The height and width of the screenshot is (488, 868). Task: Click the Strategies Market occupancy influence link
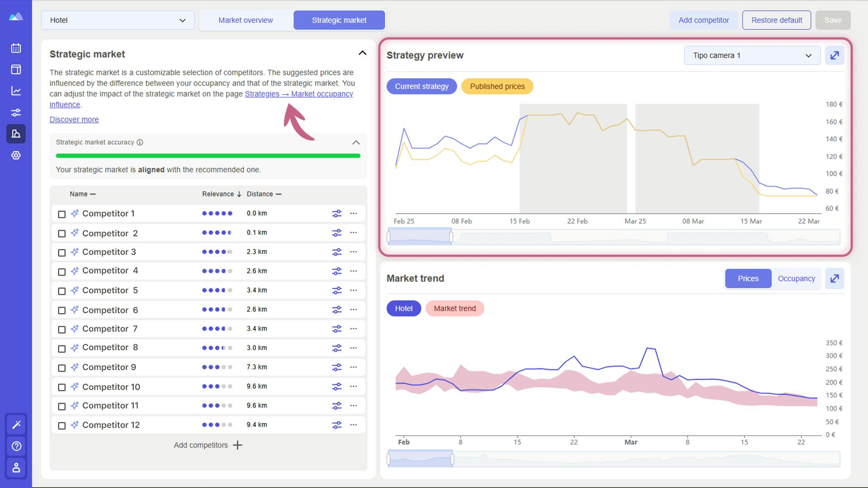201,99
